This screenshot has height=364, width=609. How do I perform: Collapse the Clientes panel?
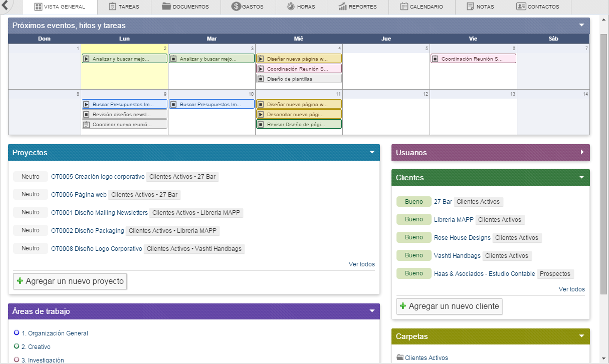(x=582, y=177)
